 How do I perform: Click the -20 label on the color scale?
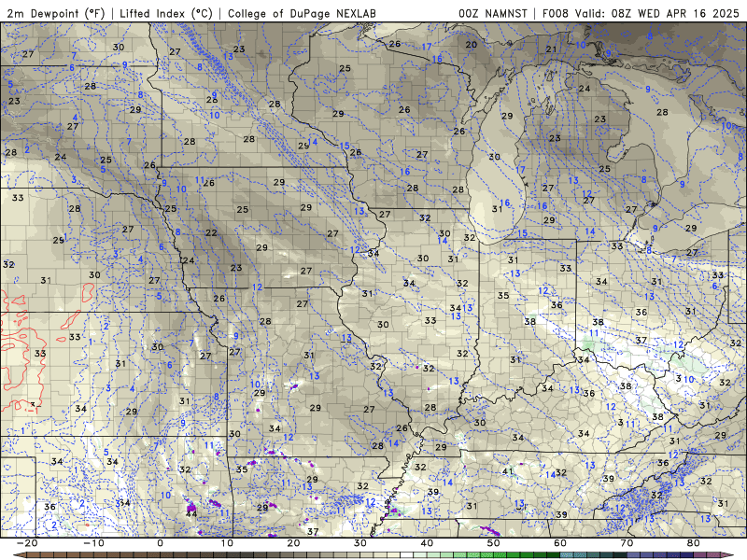[27, 543]
